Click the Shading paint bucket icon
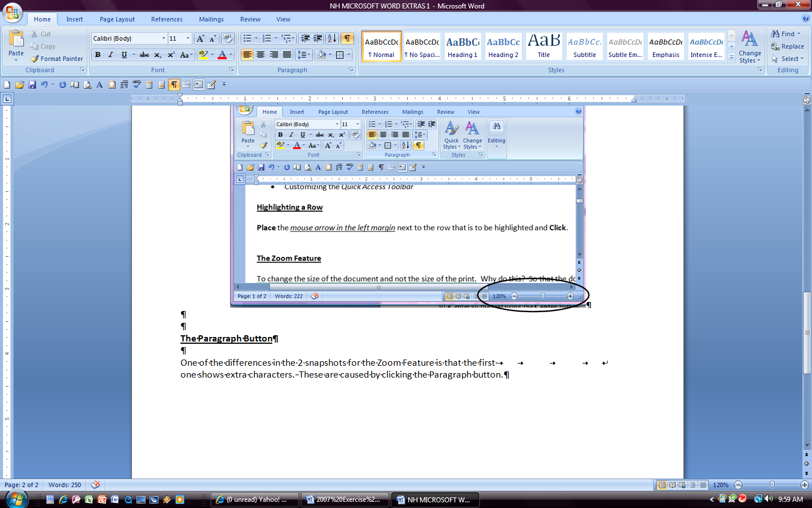The width and height of the screenshot is (812, 508). click(x=321, y=55)
